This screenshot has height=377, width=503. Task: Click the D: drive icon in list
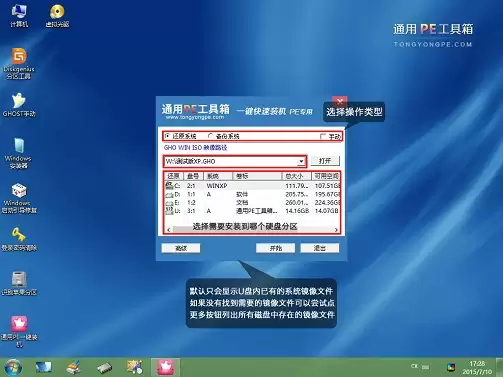[x=169, y=194]
